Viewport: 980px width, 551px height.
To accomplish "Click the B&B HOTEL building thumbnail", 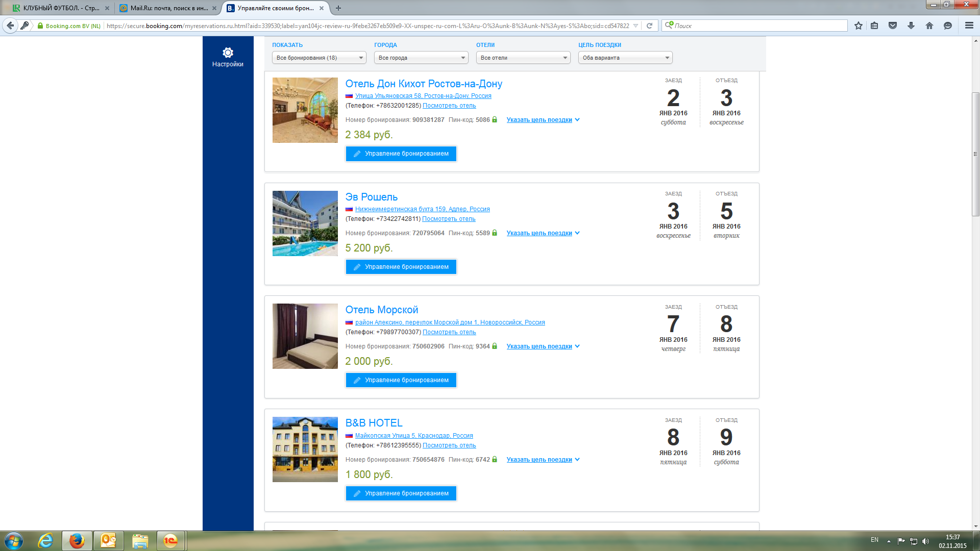I will coord(305,449).
